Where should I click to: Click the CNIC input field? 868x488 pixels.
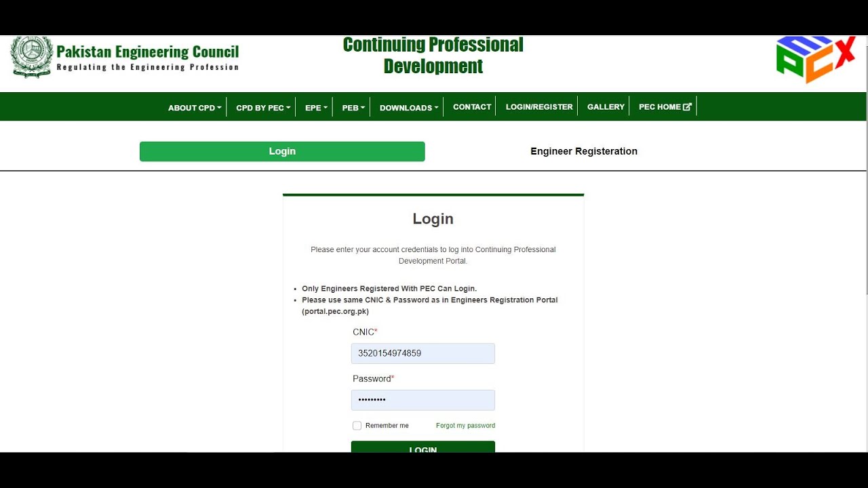(423, 353)
